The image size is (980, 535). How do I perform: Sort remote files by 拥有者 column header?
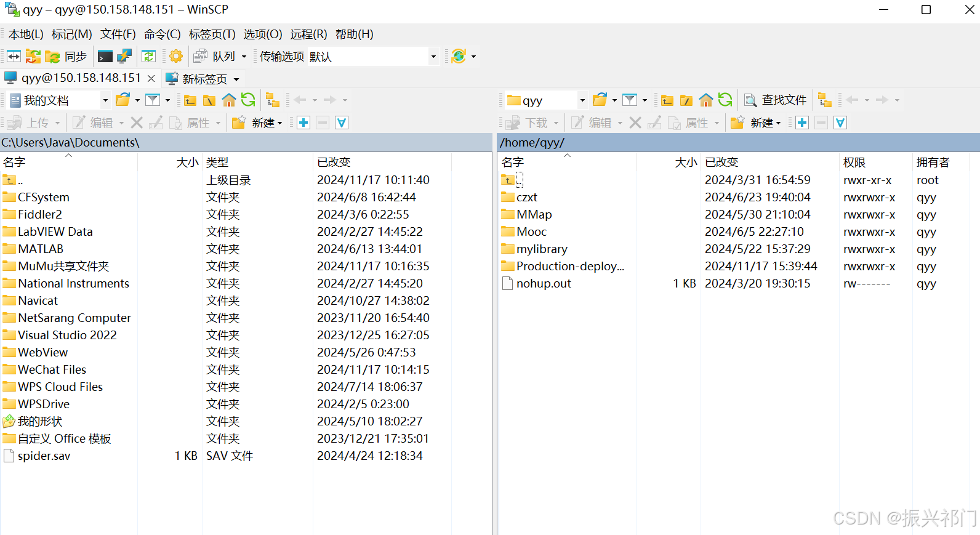coord(941,162)
